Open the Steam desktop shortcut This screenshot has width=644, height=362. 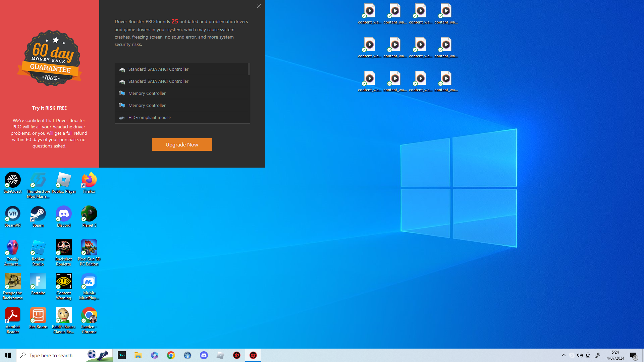point(38,214)
